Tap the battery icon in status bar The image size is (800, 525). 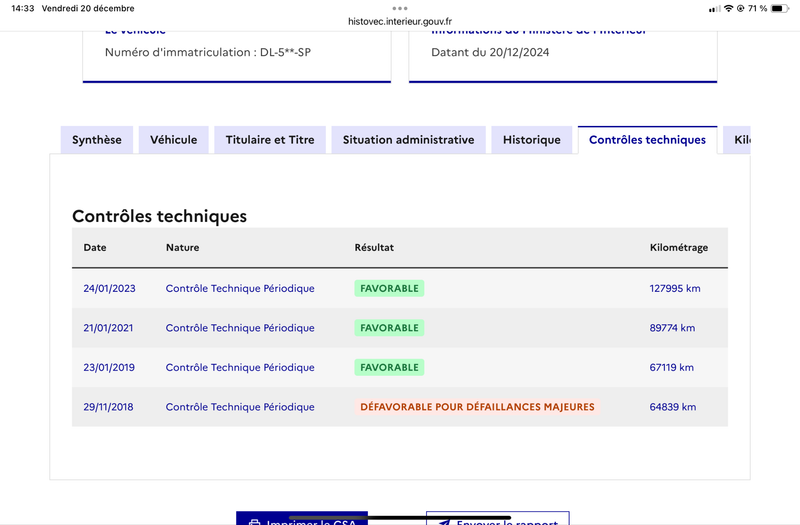[780, 8]
